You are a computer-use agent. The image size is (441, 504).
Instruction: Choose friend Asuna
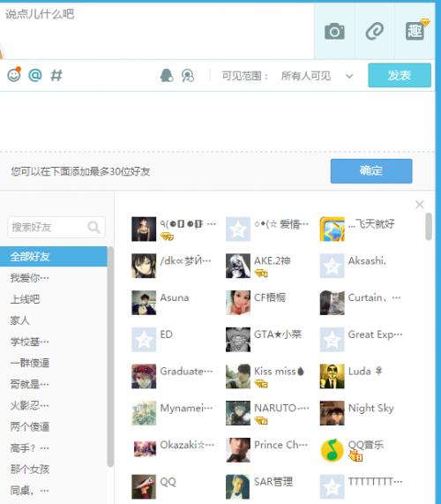(161, 303)
